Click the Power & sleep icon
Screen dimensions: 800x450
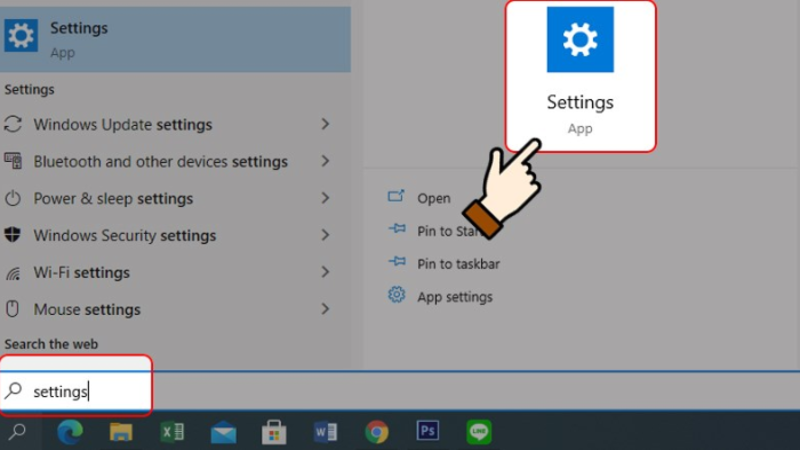(x=13, y=198)
